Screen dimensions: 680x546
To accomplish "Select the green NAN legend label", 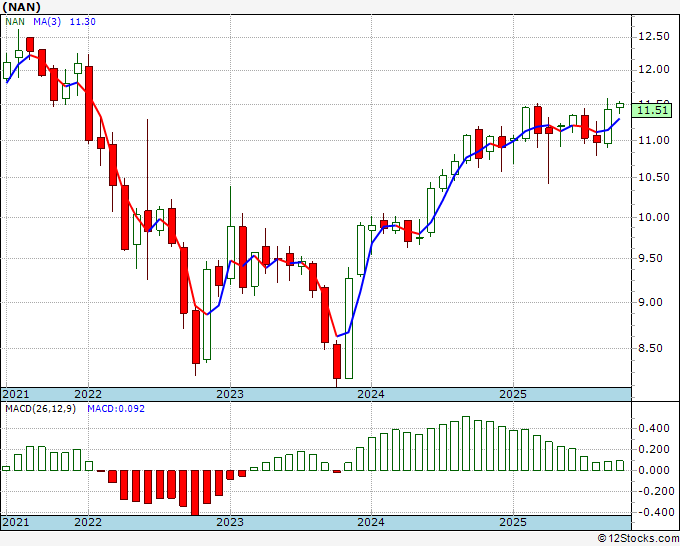I will (15, 22).
